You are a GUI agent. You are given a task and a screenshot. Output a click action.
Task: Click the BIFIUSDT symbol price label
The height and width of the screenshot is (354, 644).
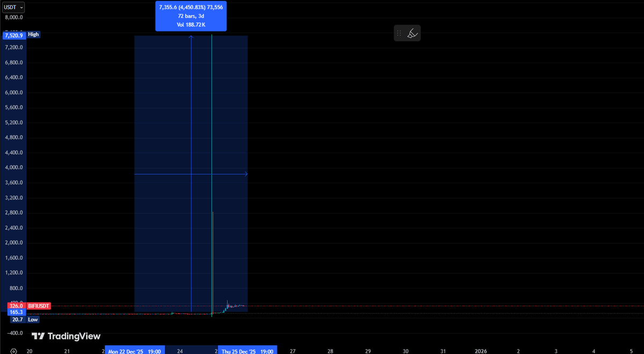click(39, 306)
